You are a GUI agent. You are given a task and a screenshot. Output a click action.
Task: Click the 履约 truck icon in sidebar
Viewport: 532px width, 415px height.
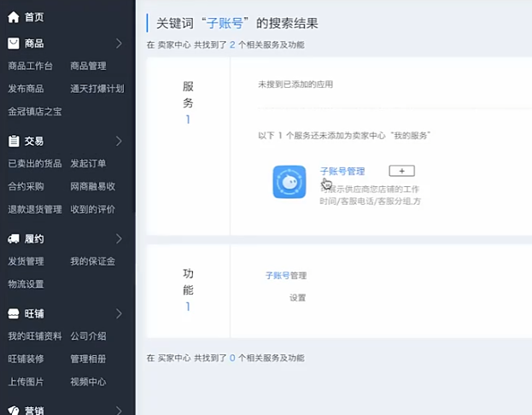[14, 239]
